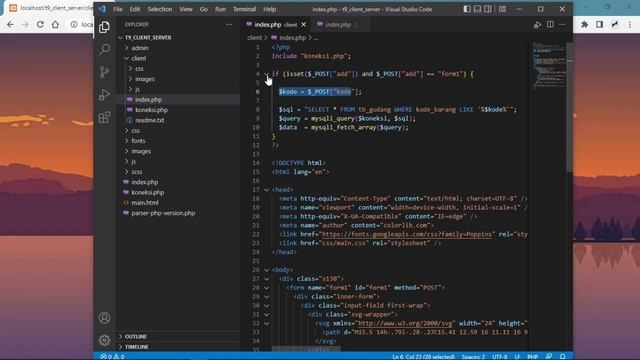Open koneksi.php in client folder
Viewport: 640px width, 360px height.
[x=151, y=110]
